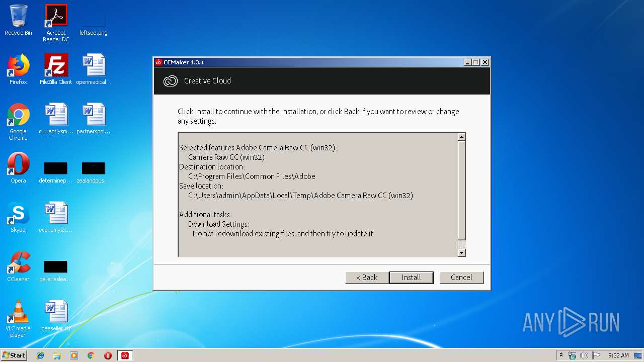Select the ideaseller.rtf document
This screenshot has height=362, width=644.
click(56, 316)
